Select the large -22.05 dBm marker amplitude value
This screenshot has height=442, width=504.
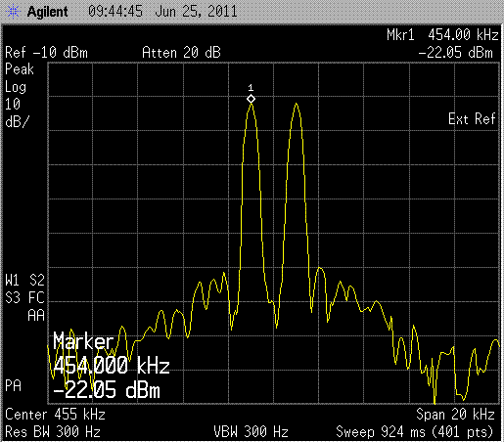pyautogui.click(x=107, y=390)
